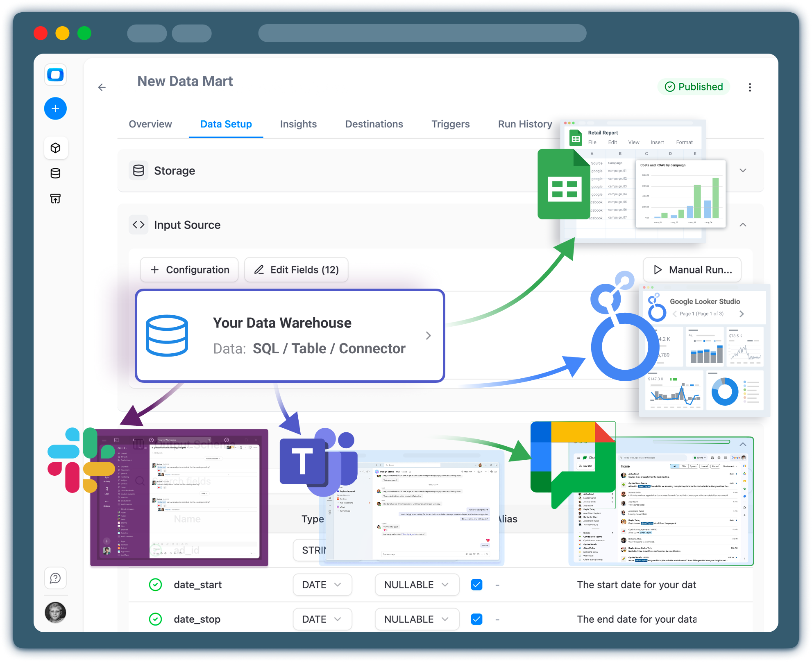Open the date_stop NULLABLE mode dropdown

click(417, 619)
